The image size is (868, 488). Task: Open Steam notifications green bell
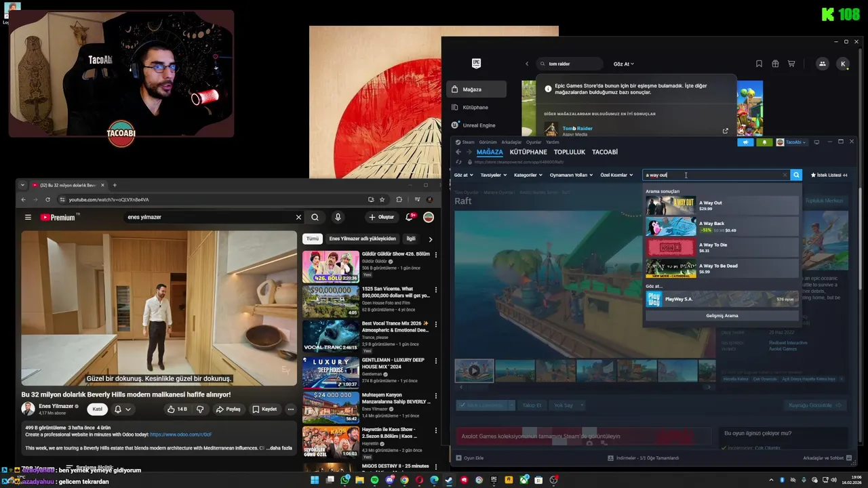[x=764, y=142]
